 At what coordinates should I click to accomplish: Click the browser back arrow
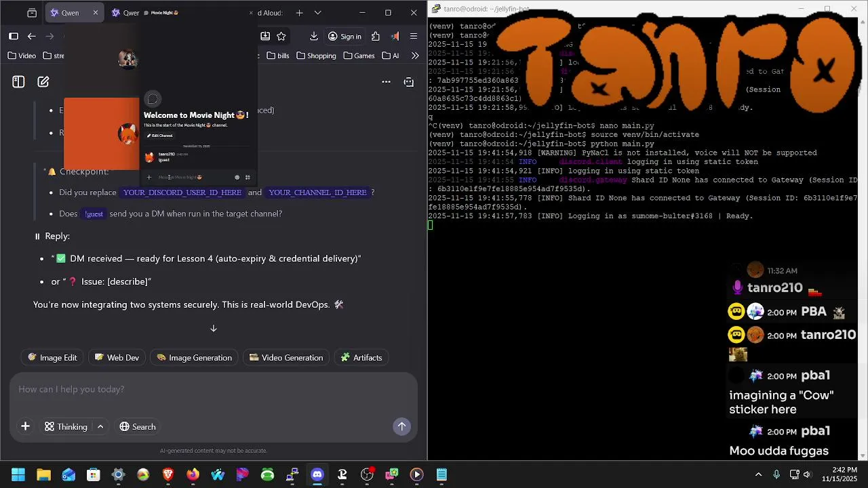pyautogui.click(x=31, y=36)
